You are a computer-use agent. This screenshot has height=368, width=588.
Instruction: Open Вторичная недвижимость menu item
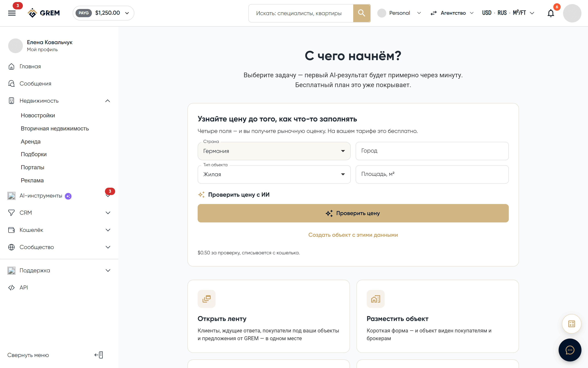[55, 129]
